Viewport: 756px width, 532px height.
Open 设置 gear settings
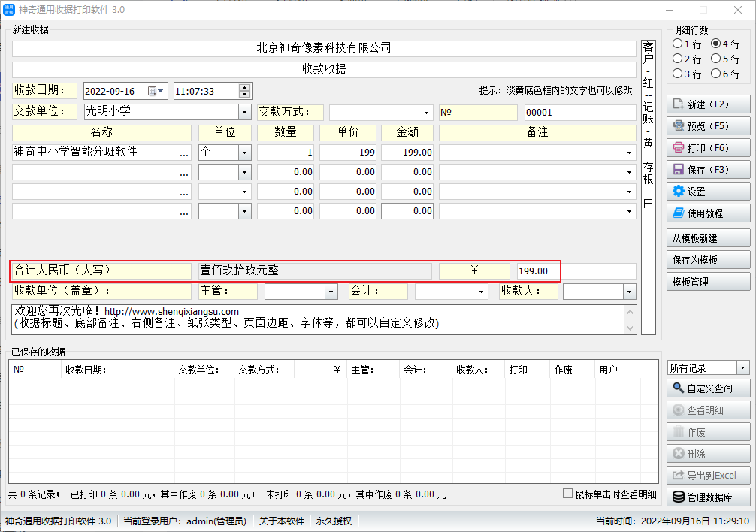pos(708,192)
